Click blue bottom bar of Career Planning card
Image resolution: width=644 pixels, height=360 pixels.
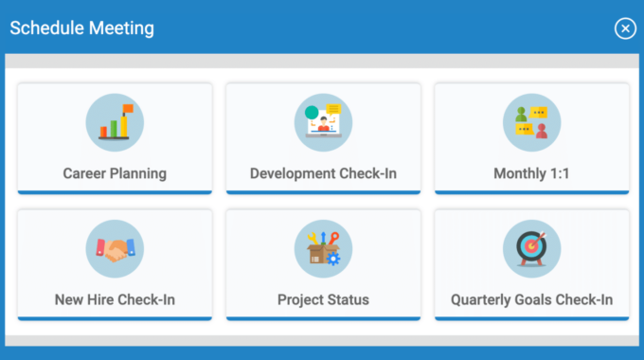pos(115,192)
